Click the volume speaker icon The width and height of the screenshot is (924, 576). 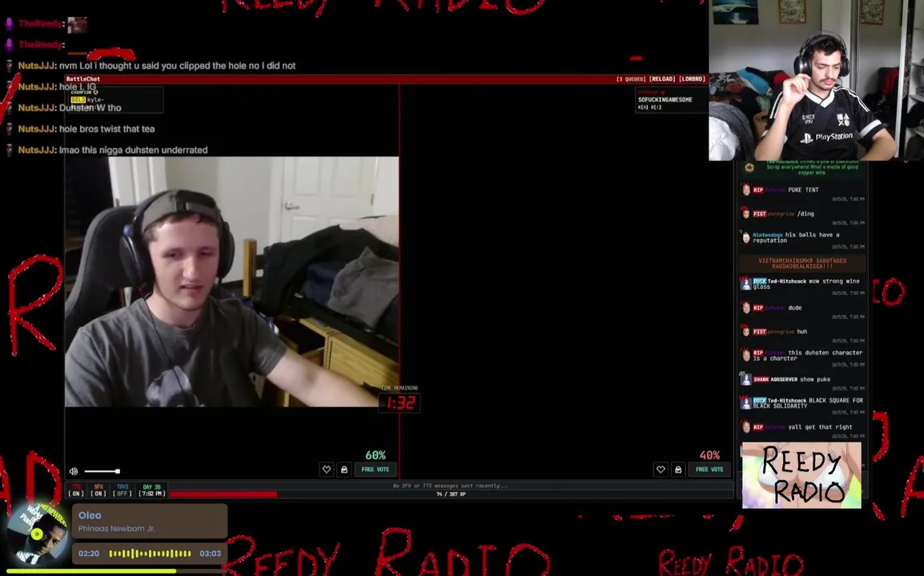74,471
